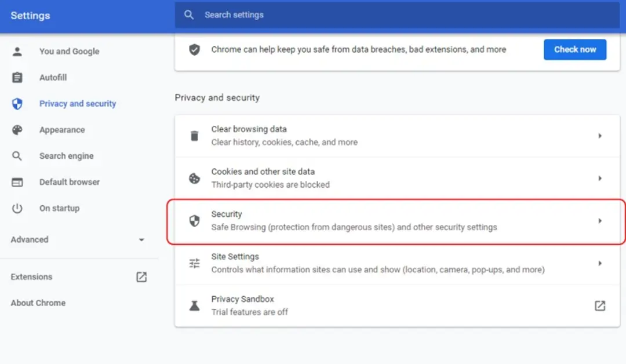This screenshot has height=364, width=626.
Task: Click the Advanced label in sidebar
Action: click(30, 239)
